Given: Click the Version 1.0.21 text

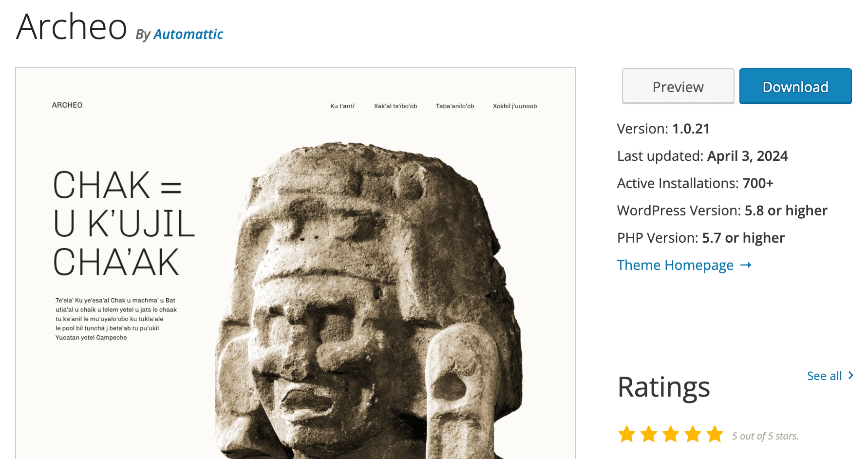Looking at the screenshot, I should coord(663,129).
